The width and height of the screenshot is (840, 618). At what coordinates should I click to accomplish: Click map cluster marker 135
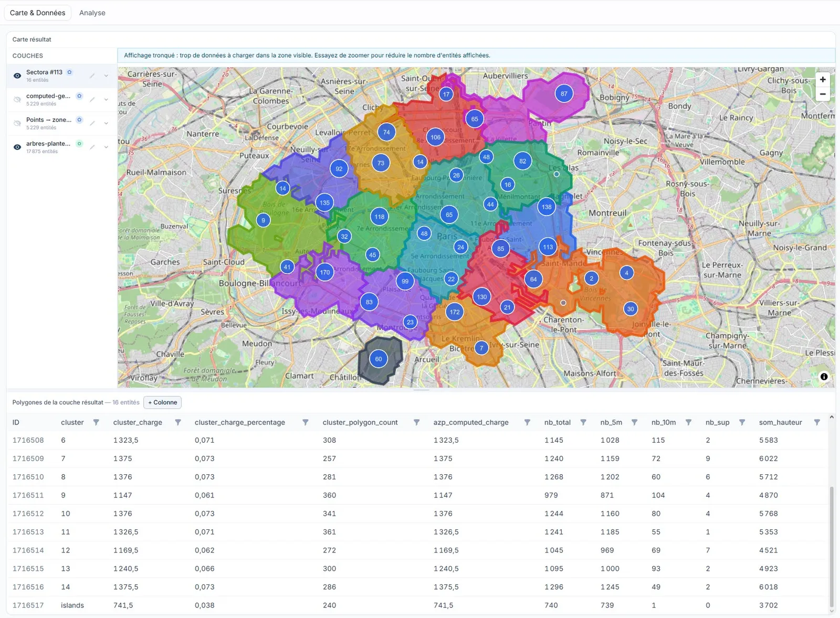click(325, 203)
